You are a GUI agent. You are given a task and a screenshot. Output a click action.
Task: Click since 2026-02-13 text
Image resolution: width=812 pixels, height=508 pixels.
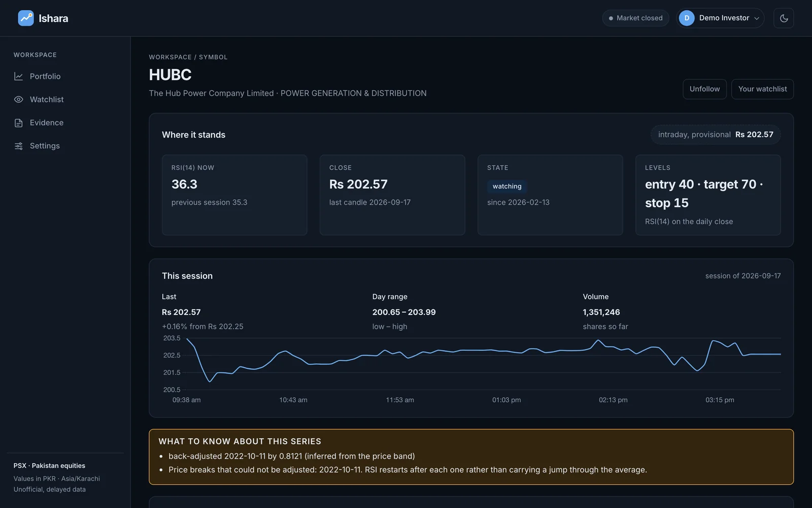(518, 202)
